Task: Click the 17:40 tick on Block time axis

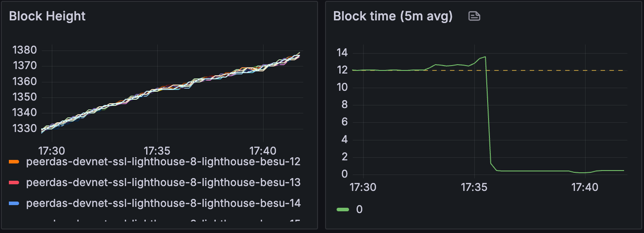Action: [585, 187]
